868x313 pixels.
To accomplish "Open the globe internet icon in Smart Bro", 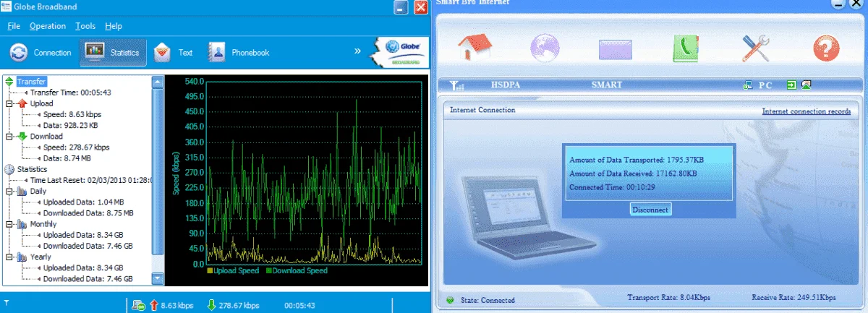I will pos(545,49).
